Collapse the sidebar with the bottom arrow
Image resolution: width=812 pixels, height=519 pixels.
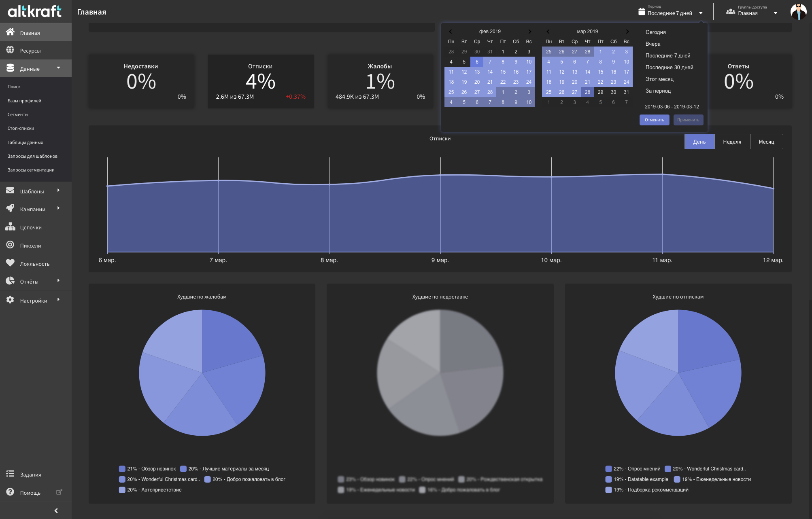[56, 511]
